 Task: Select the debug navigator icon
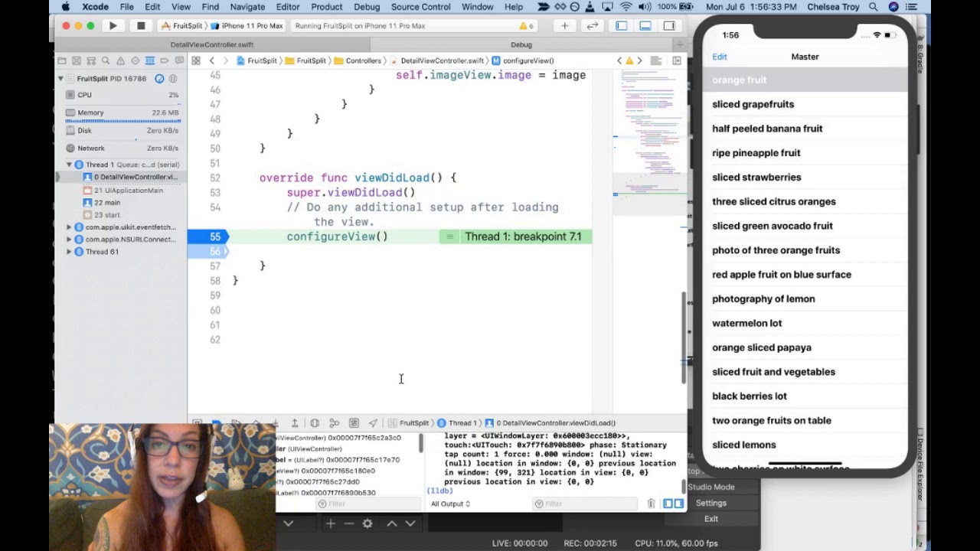(x=150, y=60)
